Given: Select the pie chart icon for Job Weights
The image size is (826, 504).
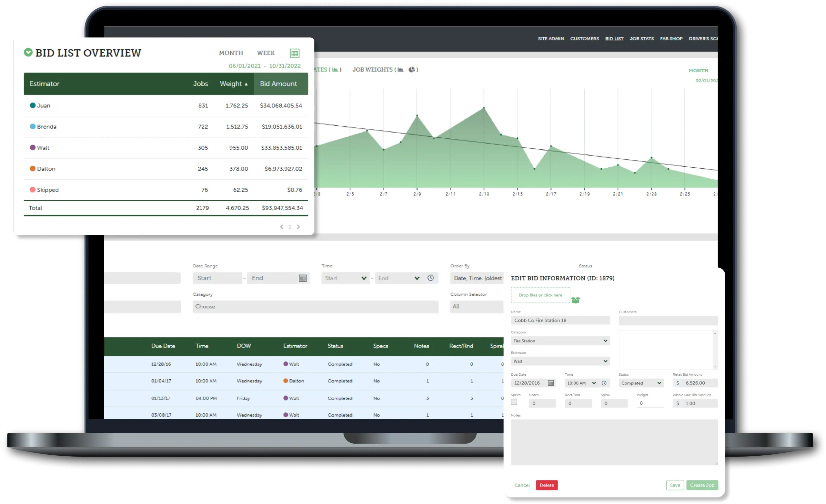Looking at the screenshot, I should (412, 69).
